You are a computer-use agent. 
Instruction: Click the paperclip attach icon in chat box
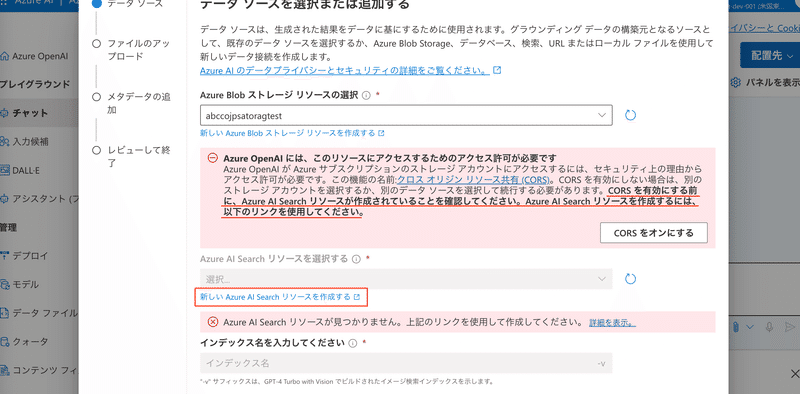(736, 326)
